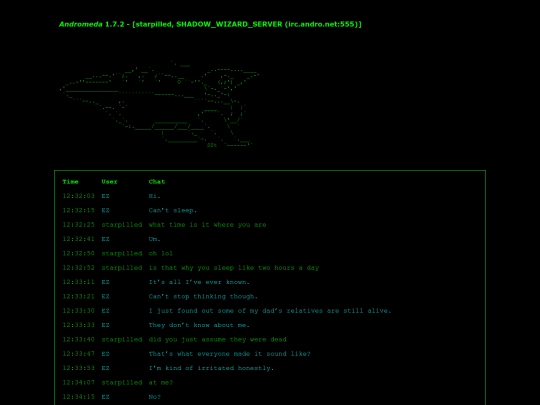Image resolution: width=540 pixels, height=405 pixels.
Task: Click the "User" column header
Action: (109, 181)
